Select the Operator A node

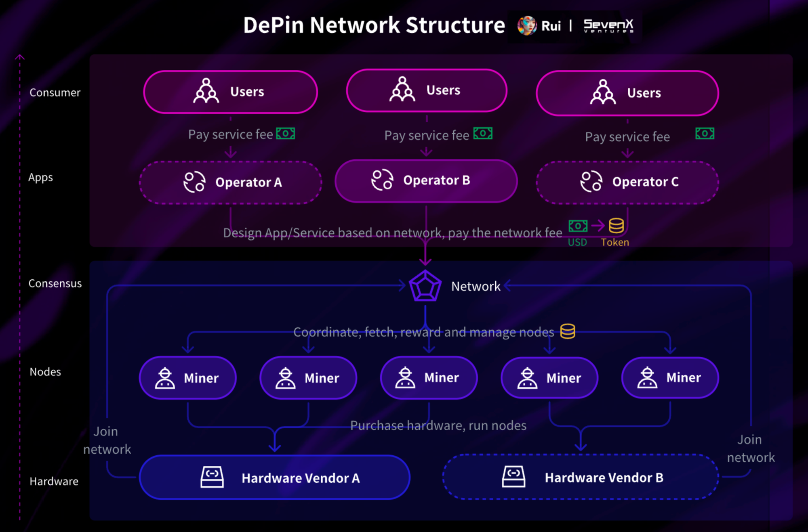pos(230,182)
